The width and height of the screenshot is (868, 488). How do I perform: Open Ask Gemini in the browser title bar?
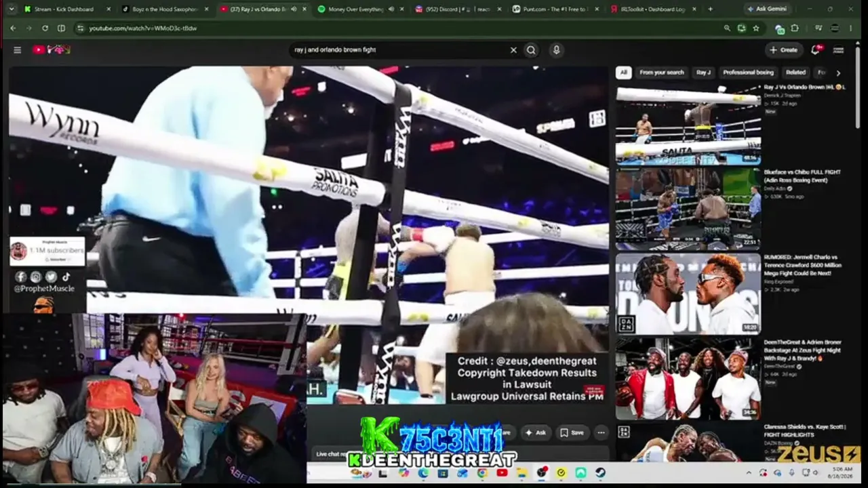click(x=766, y=9)
